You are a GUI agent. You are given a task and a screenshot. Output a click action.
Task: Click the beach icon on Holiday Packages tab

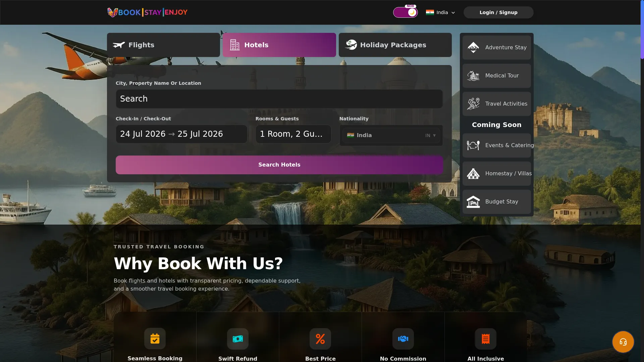(x=351, y=45)
